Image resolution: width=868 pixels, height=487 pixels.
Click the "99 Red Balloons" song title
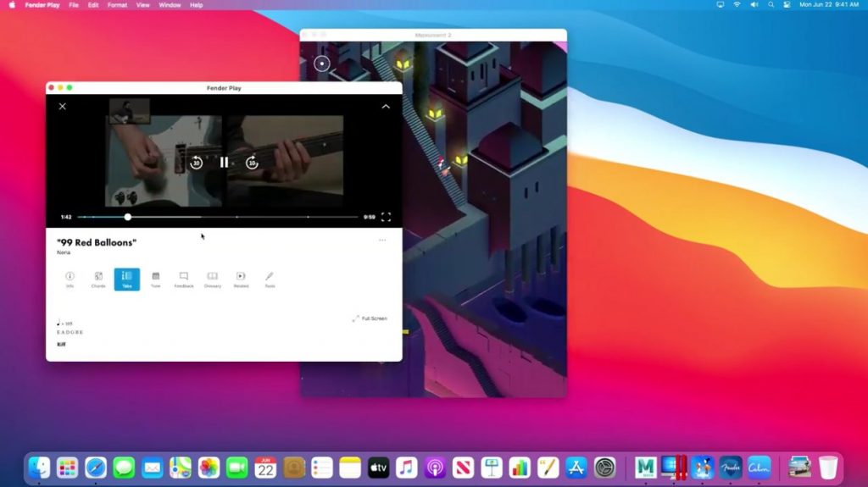pos(97,242)
